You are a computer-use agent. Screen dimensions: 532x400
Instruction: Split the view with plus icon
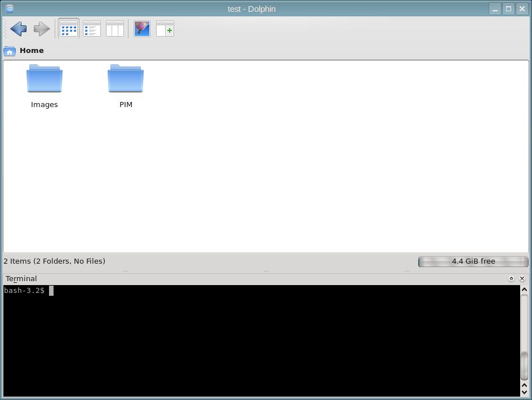click(x=165, y=29)
